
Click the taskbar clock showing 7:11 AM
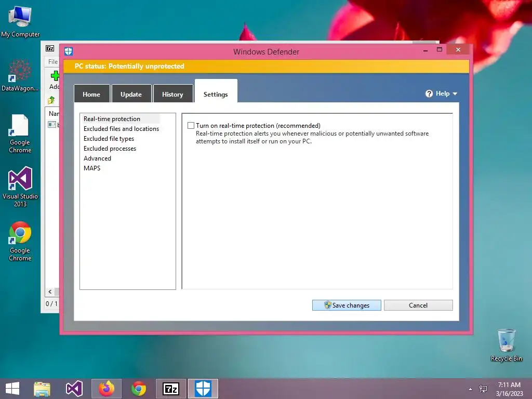click(509, 389)
